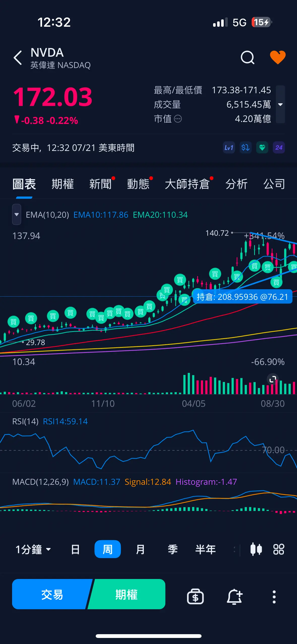The height and width of the screenshot is (644, 297).
Task: Tap the blue 交易 trade button
Action: (x=52, y=594)
